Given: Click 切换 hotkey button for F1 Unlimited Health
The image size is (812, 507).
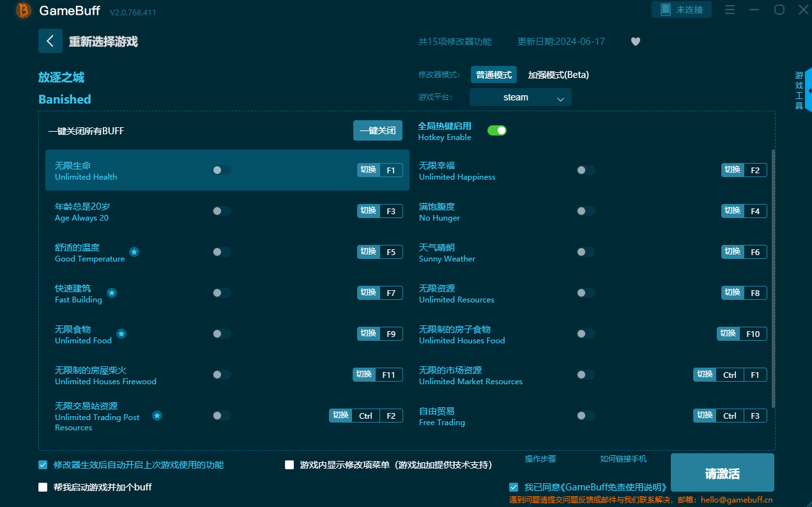Looking at the screenshot, I should tap(369, 170).
